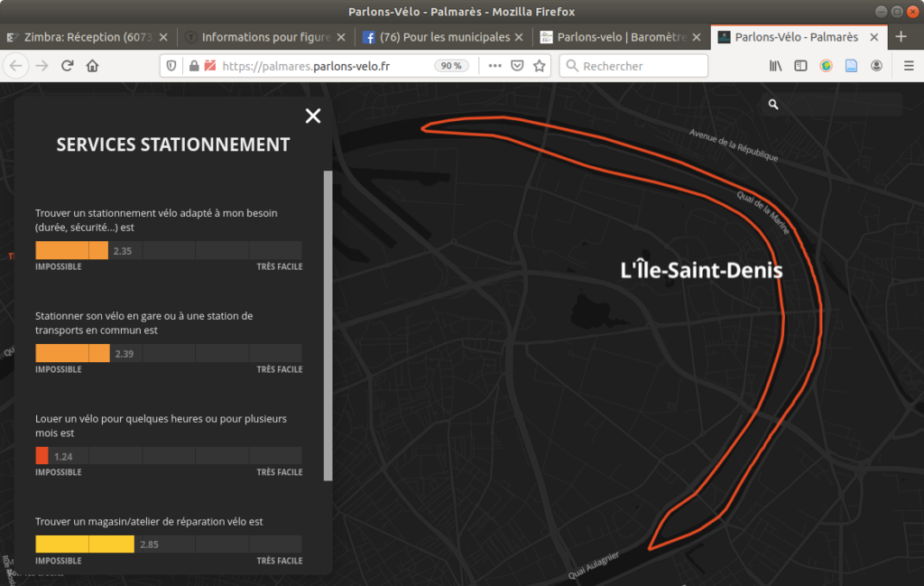
Task: Close the Pour les municipales Facebook tab
Action: [519, 37]
